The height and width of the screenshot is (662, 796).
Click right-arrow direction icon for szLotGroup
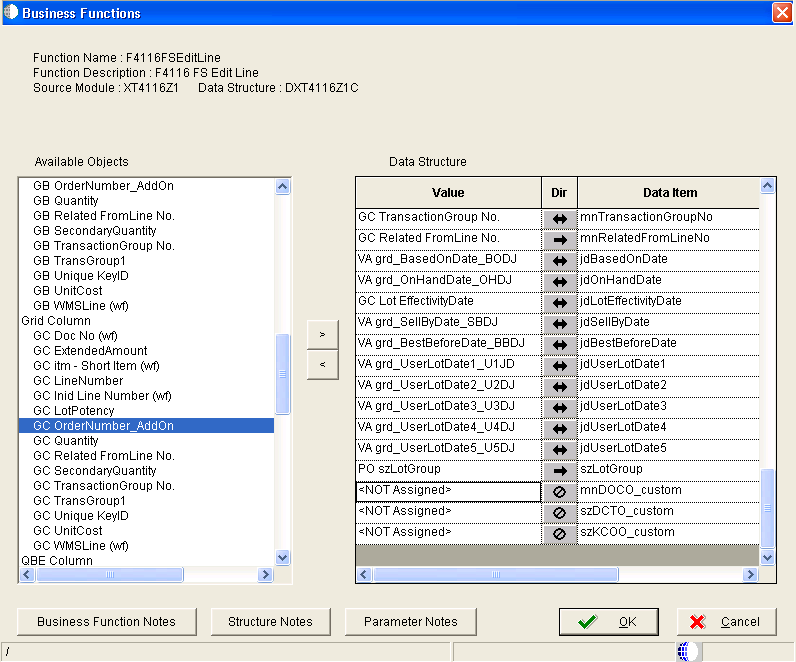click(559, 471)
